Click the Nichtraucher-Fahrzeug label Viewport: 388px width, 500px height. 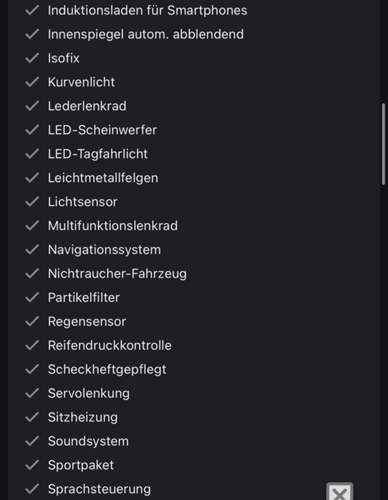pyautogui.click(x=117, y=274)
